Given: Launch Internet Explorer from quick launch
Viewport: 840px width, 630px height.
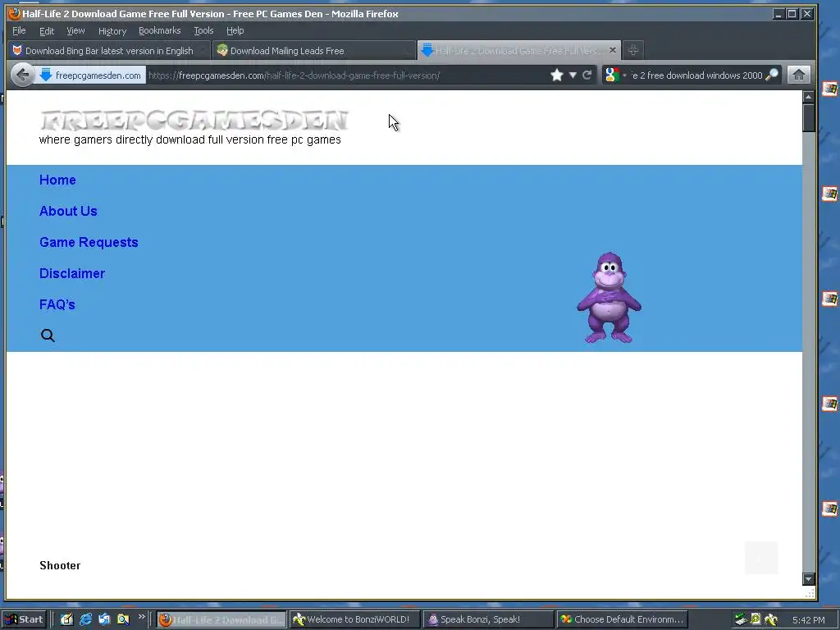Looking at the screenshot, I should (x=85, y=619).
